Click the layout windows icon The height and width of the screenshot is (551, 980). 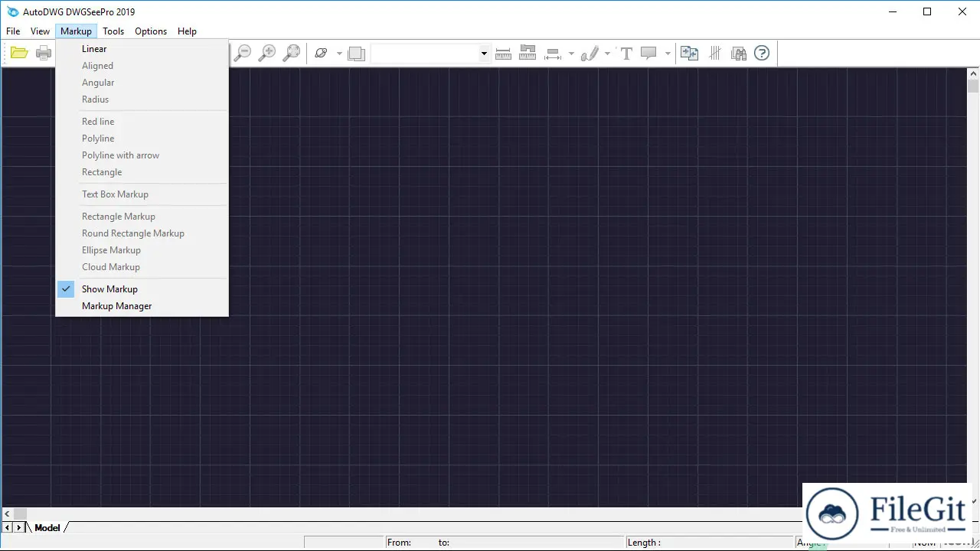[356, 53]
